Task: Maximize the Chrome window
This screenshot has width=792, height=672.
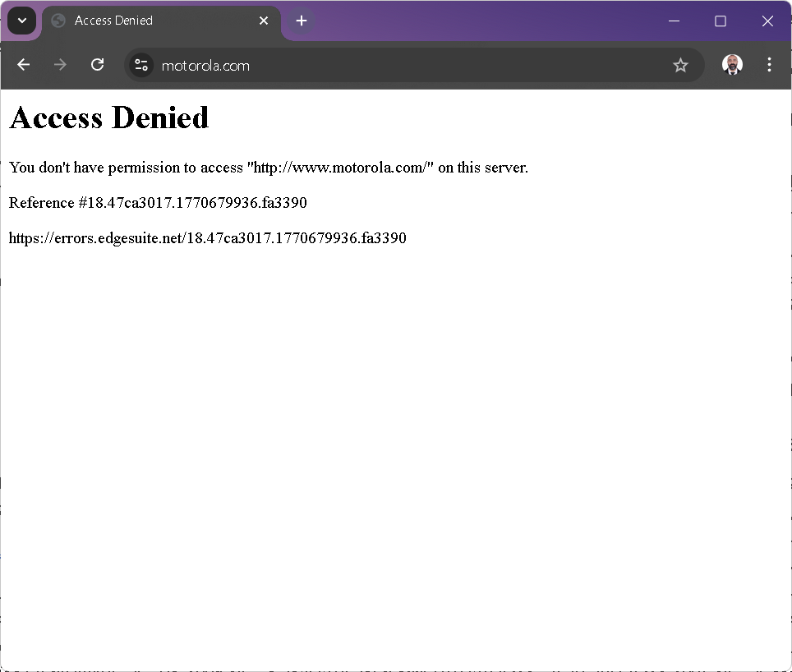Action: tap(721, 21)
